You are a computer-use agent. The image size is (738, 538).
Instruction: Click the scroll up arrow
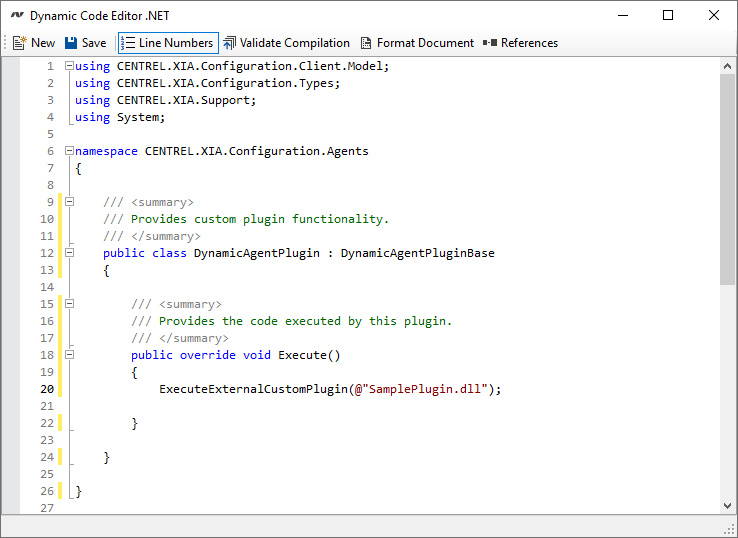click(727, 66)
